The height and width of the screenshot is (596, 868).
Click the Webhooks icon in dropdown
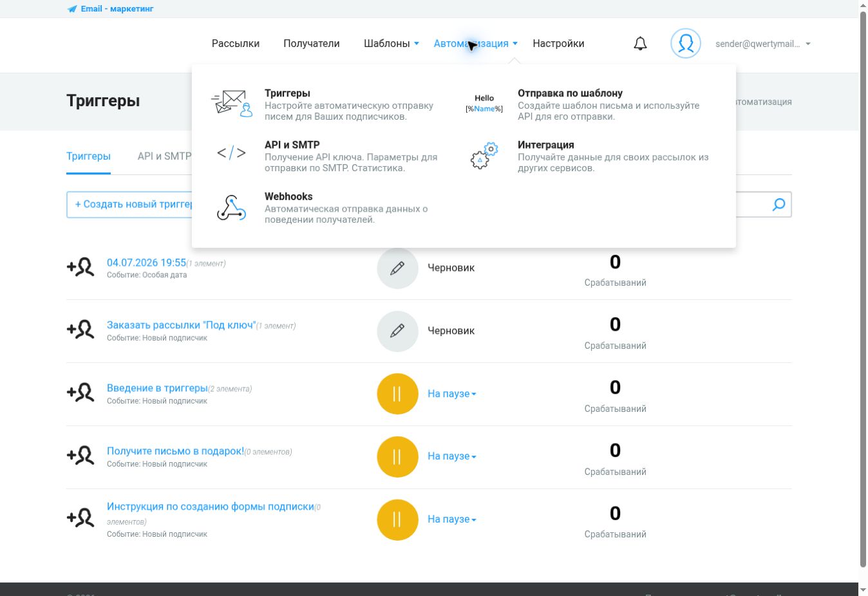231,208
